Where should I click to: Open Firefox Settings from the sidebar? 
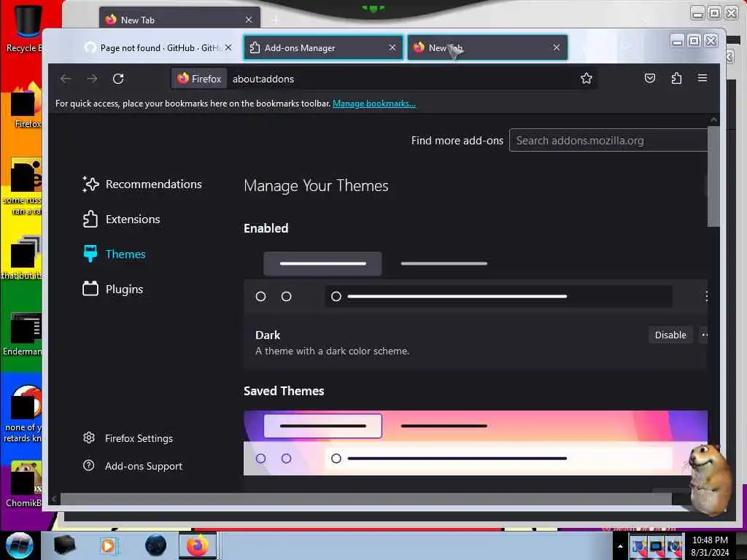(x=128, y=438)
